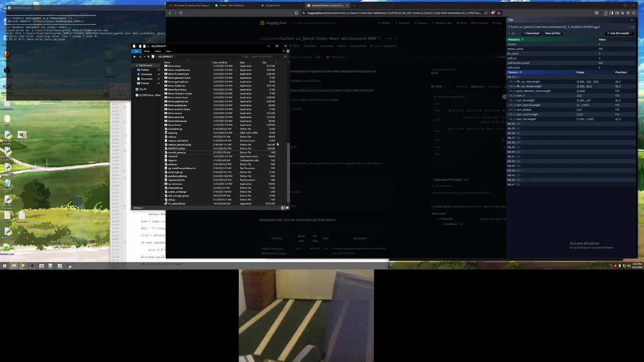Click the Explorer vertical scrollbar
644x362 pixels.
coord(288,172)
